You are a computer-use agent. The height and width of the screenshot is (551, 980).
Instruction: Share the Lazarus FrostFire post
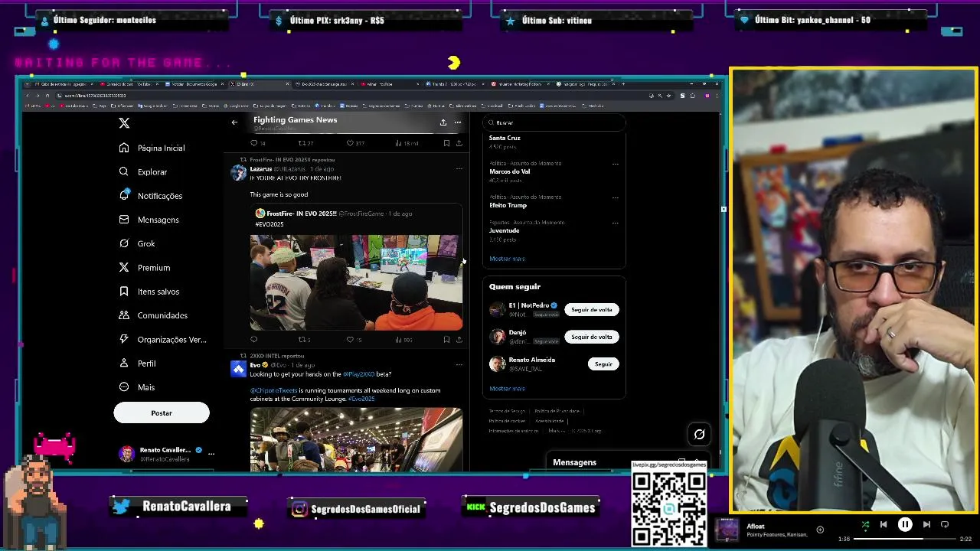coord(459,340)
